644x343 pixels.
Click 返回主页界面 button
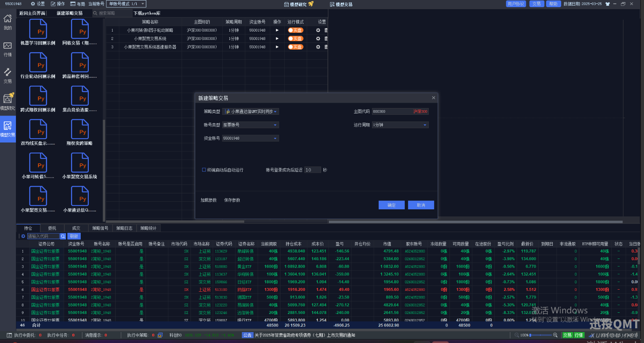32,13
